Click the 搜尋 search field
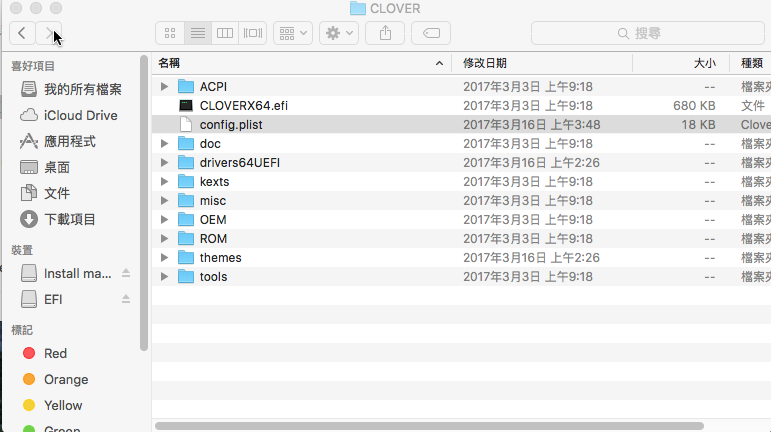 pos(648,33)
